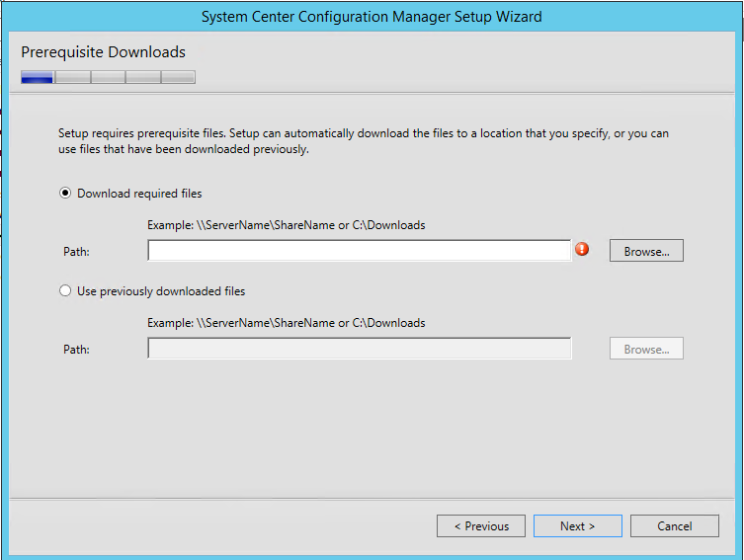This screenshot has width=744, height=560.
Task: Click the Example text above the disabled path field
Action: 287,323
